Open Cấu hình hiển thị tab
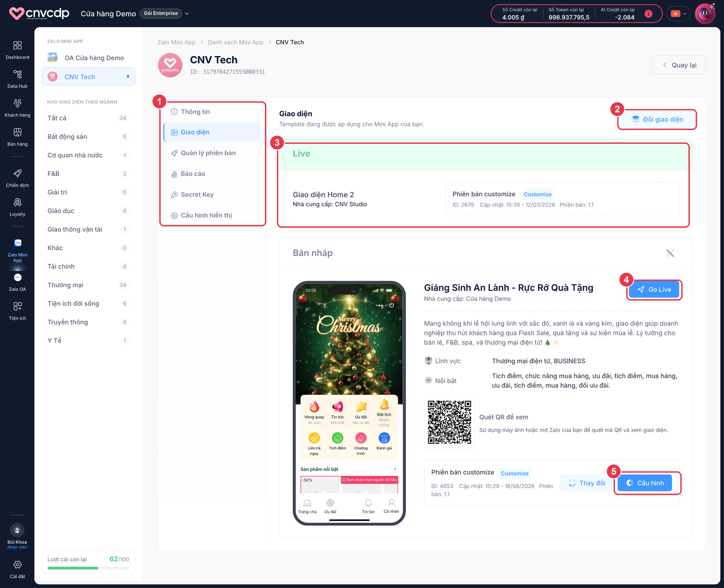724x588 pixels. 212,215
